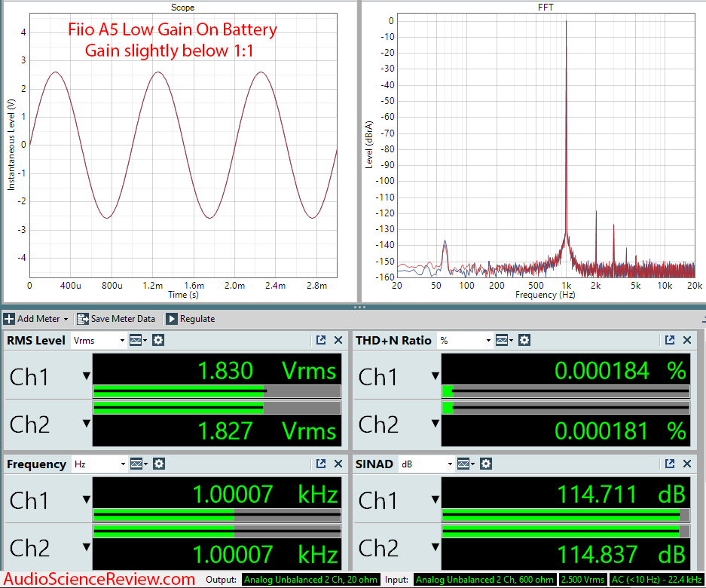Click the Frequency (Hz) axis label
This screenshot has width=706, height=588.
click(x=546, y=295)
